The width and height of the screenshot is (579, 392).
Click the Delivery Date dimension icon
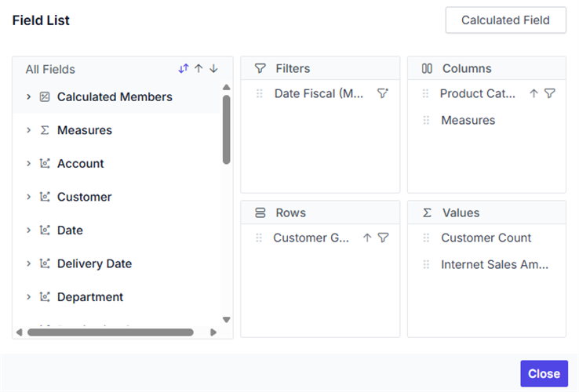click(45, 263)
